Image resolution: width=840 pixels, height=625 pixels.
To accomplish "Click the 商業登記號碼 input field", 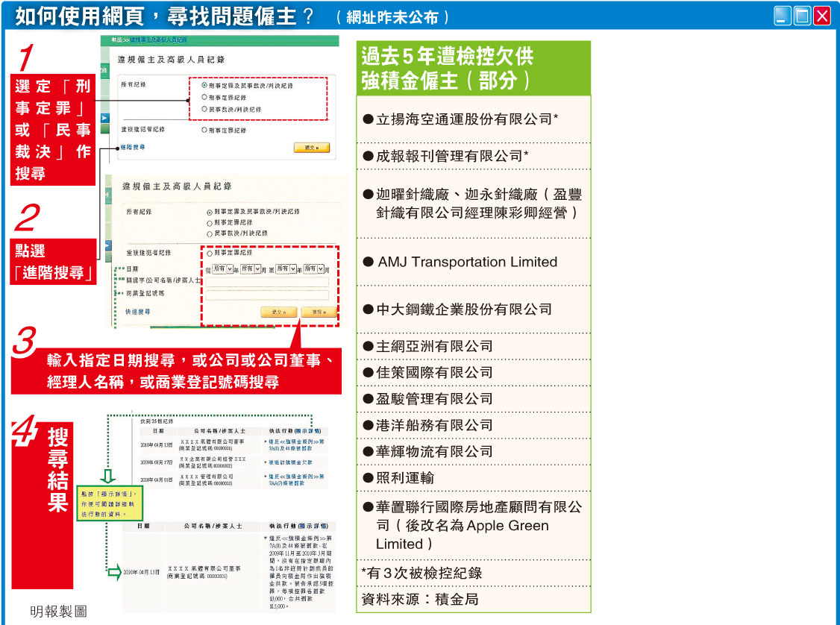I will click(x=267, y=294).
